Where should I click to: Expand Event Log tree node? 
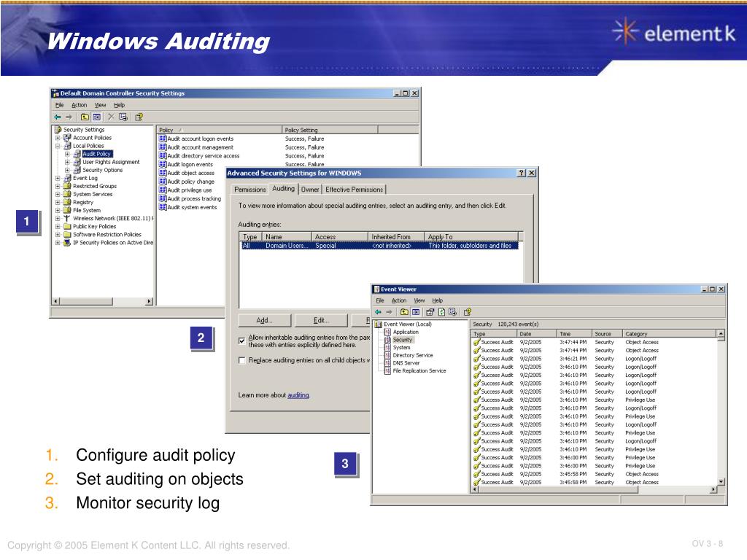coord(58,178)
